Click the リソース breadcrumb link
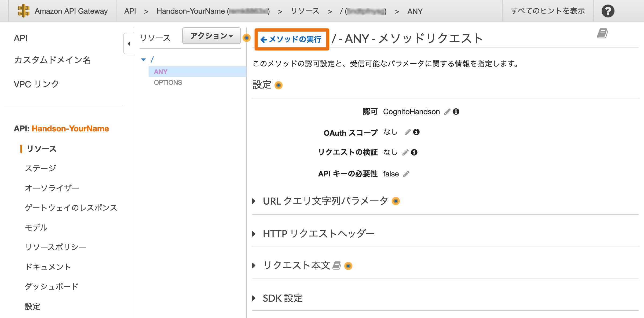The width and height of the screenshot is (644, 318). [x=305, y=11]
